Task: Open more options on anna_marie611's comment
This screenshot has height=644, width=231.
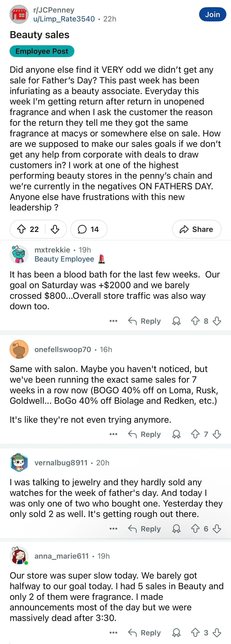Action: [113, 633]
